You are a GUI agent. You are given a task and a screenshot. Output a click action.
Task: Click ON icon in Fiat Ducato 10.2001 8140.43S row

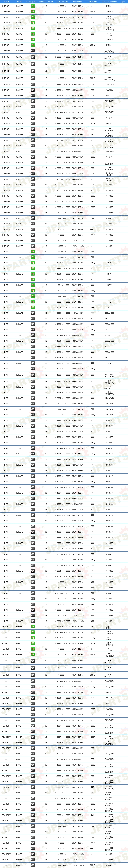pyautogui.click(x=33, y=576)
